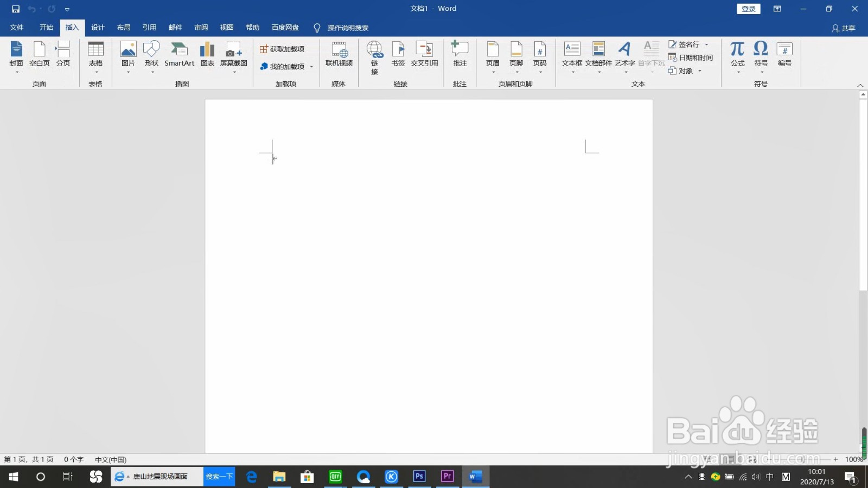Screen dimensions: 868x488
Task: Open the Table (表格) insert menu
Action: (x=95, y=57)
